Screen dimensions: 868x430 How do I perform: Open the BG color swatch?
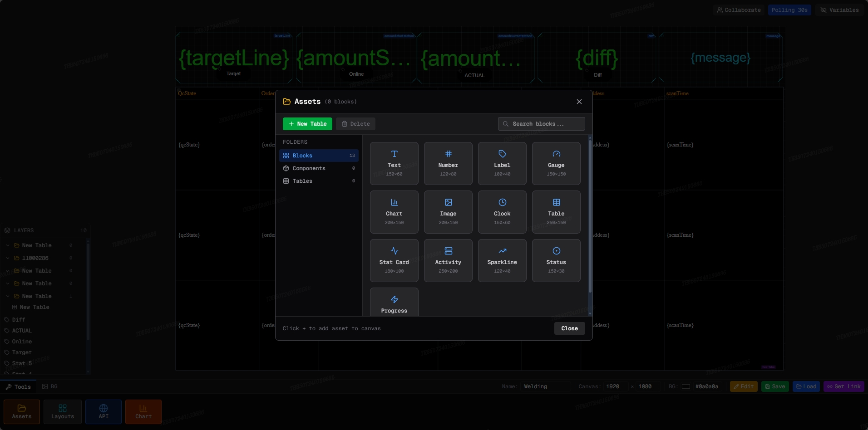pyautogui.click(x=686, y=386)
